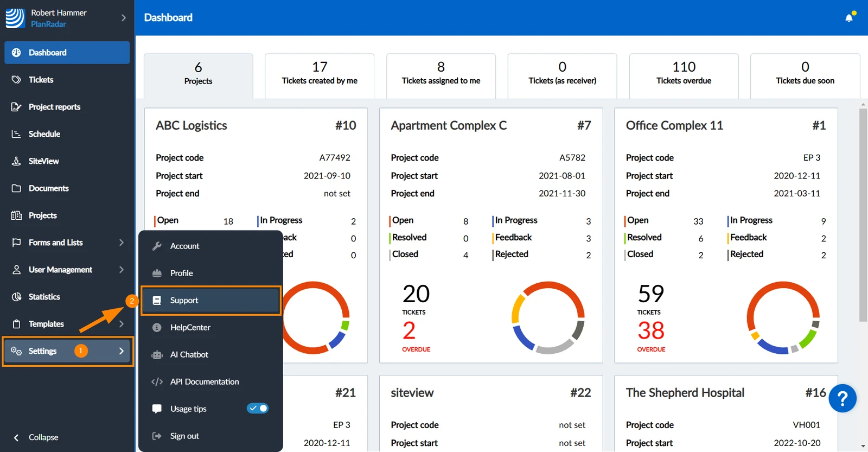Open the Apartment Complex C project title
Image resolution: width=868 pixels, height=452 pixels.
449,126
